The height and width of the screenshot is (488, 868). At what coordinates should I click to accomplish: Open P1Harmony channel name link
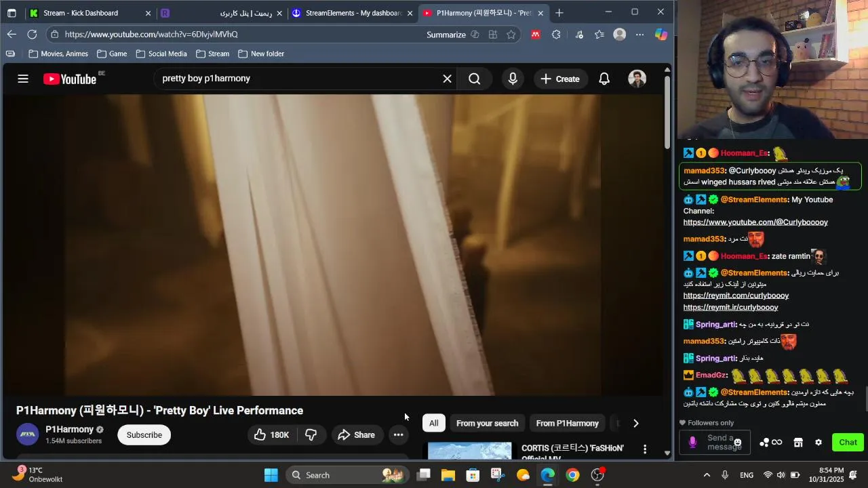(x=69, y=430)
